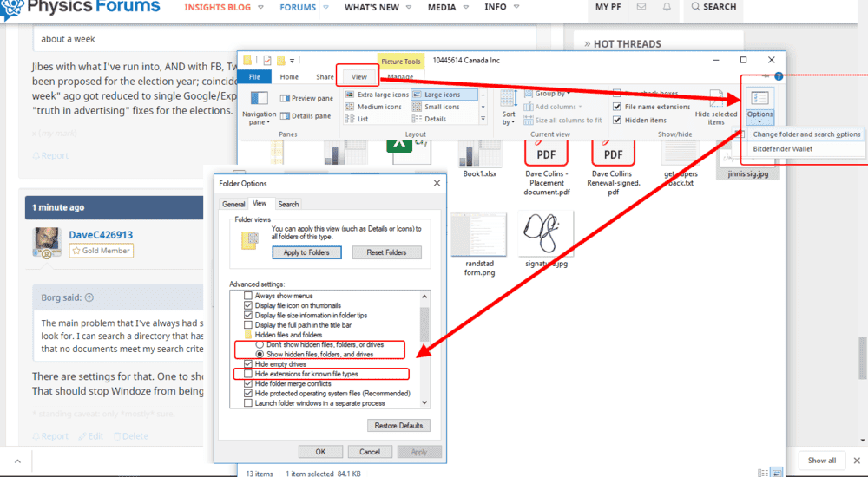The image size is (868, 477).
Task: Toggle the Details pane option
Action: [x=305, y=115]
